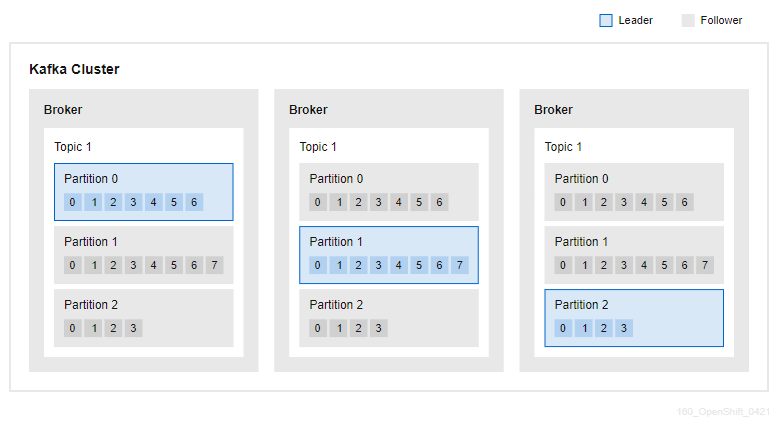Select leader Partition 0 in first broker
Image resolution: width=780 pixels, height=424 pixels.
coord(144,192)
